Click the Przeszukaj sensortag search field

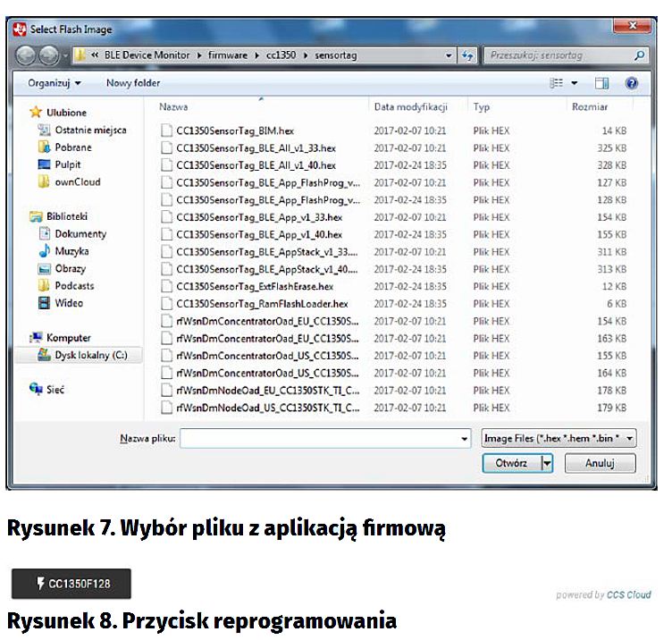pos(559,55)
